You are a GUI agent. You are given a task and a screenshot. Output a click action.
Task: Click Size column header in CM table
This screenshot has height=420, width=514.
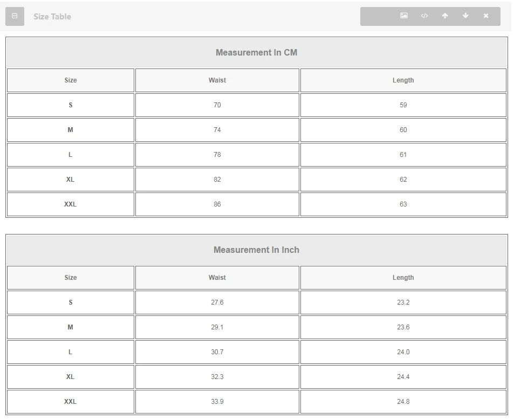point(71,80)
